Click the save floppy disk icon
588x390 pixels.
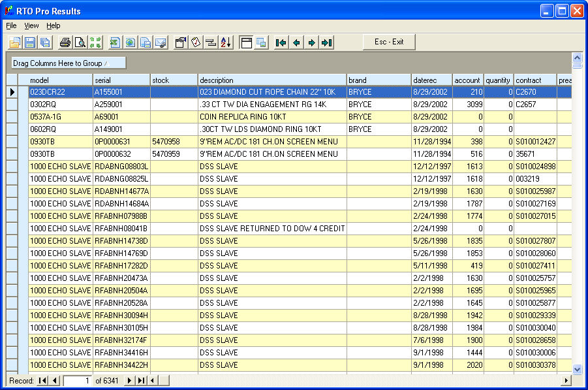tap(30, 42)
